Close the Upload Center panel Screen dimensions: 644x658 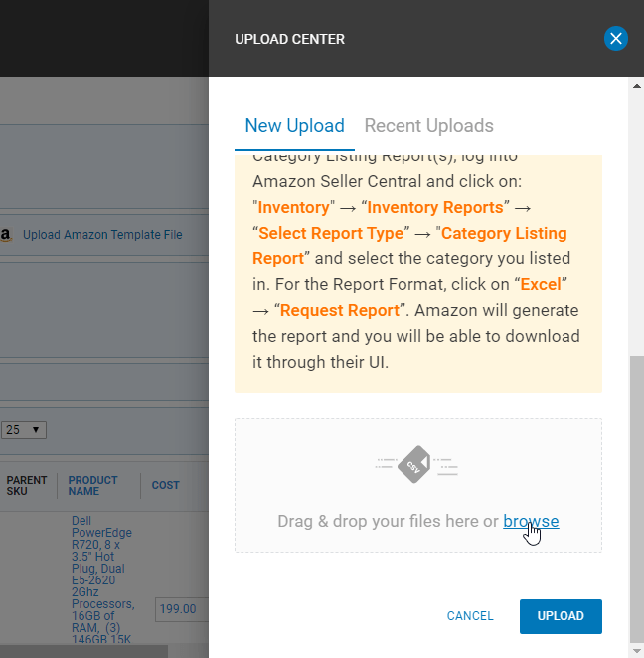615,39
